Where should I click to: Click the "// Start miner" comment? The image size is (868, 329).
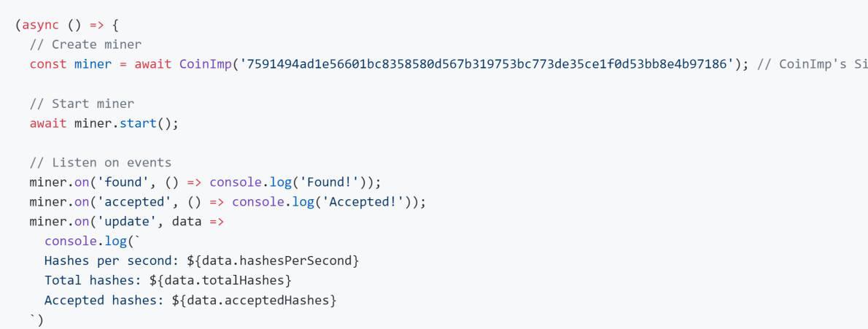(x=82, y=104)
